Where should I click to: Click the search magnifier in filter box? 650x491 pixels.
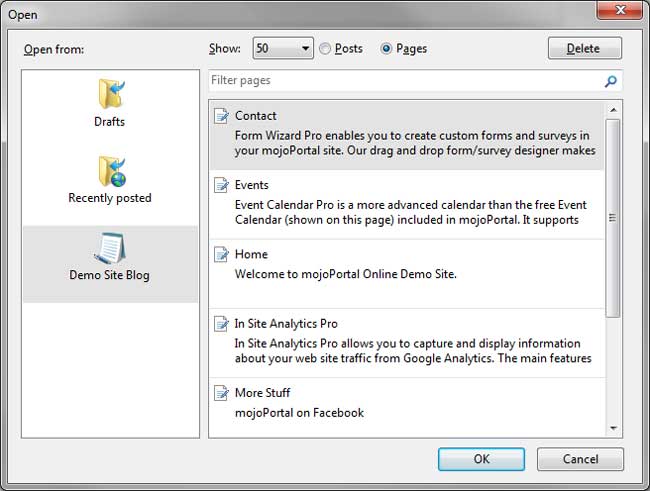click(x=611, y=81)
